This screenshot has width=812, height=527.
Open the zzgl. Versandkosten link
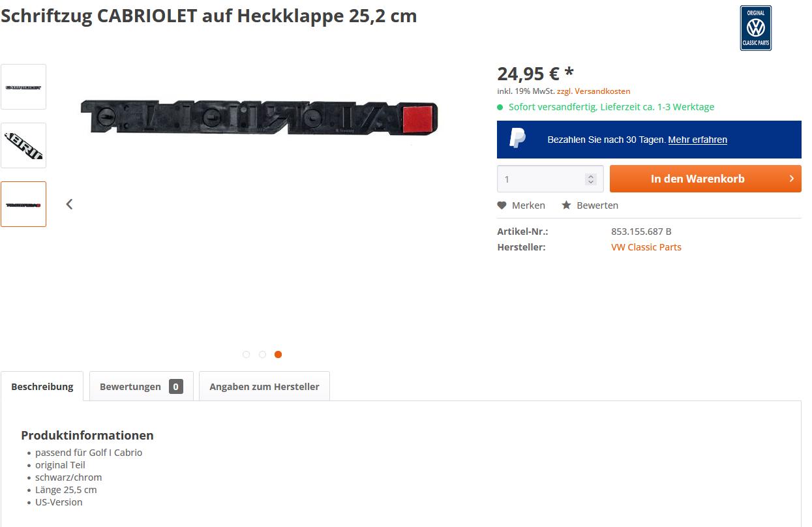[594, 91]
